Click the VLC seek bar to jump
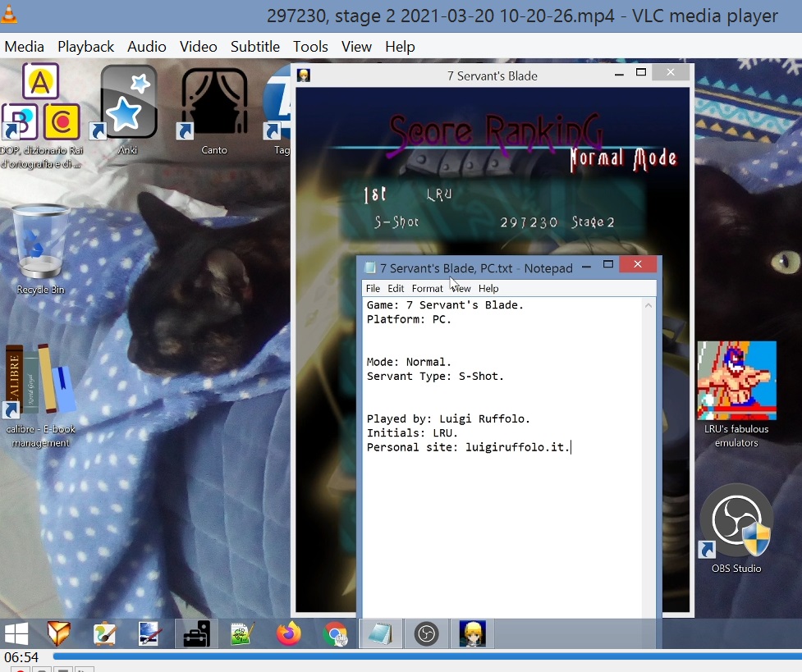 pos(410,656)
